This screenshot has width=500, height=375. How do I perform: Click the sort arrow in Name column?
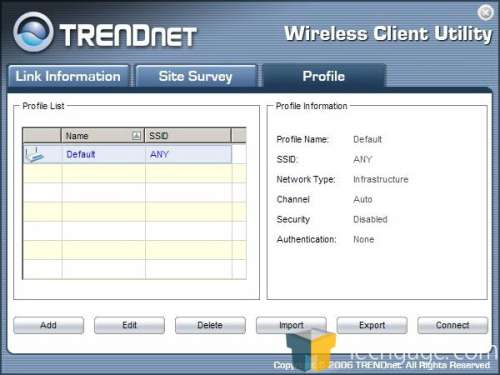[x=136, y=136]
